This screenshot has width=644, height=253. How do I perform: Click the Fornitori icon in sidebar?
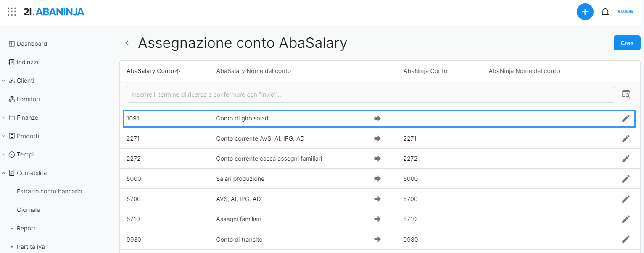[12, 99]
